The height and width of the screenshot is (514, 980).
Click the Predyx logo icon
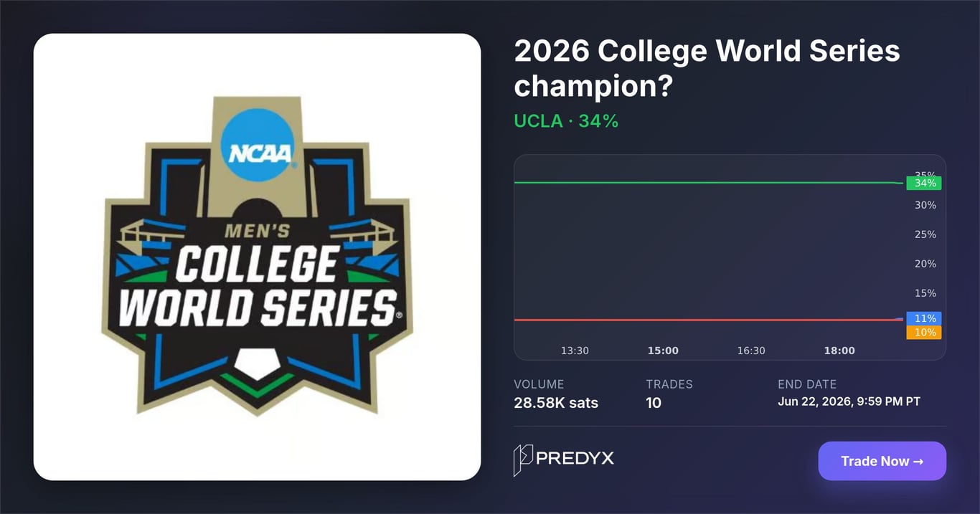point(523,460)
